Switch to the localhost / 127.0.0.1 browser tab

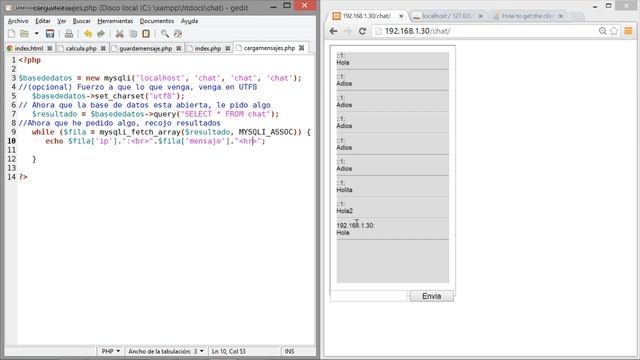(x=447, y=16)
